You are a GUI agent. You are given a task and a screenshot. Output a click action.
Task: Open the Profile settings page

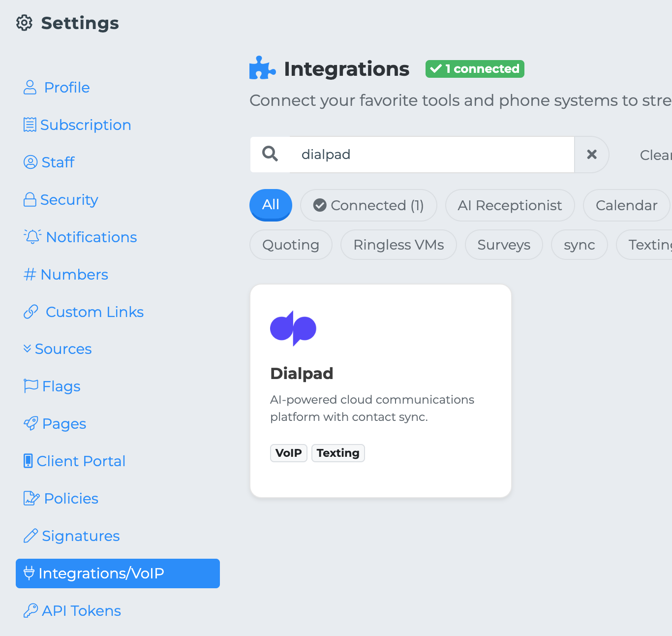coord(66,88)
